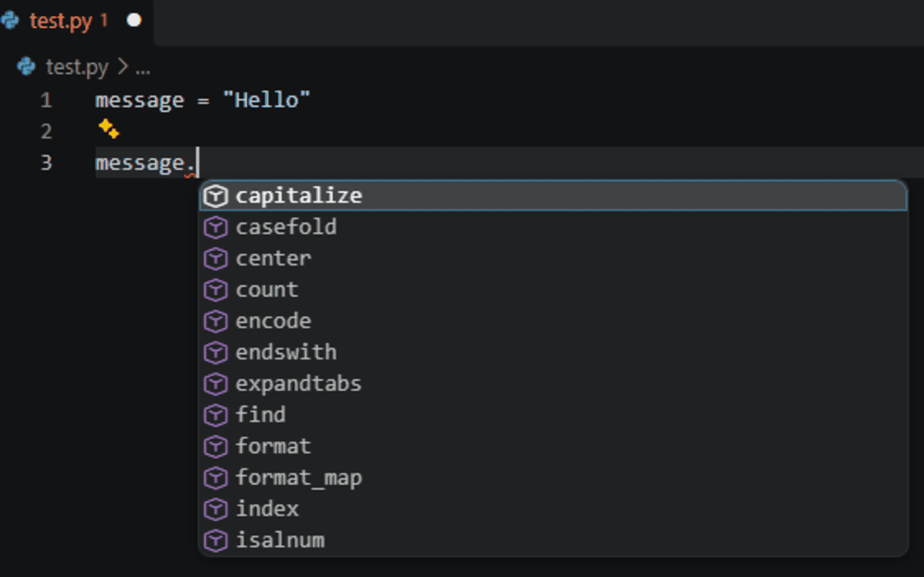Open the test.py editor tab
This screenshot has width=924, height=577.
(76, 22)
